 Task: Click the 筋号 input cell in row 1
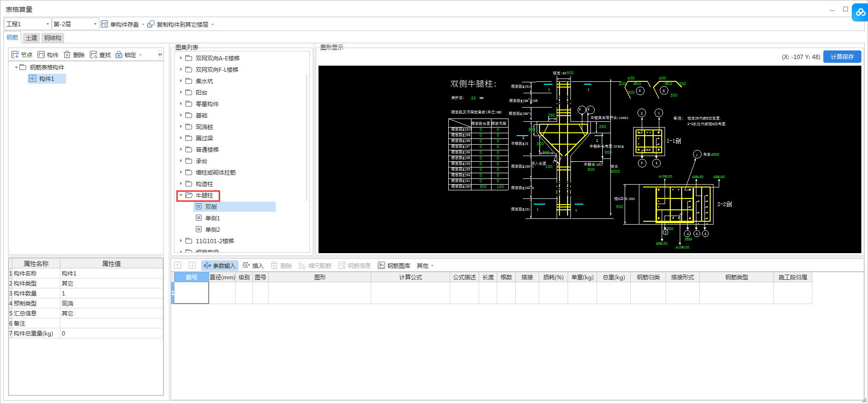[192, 293]
